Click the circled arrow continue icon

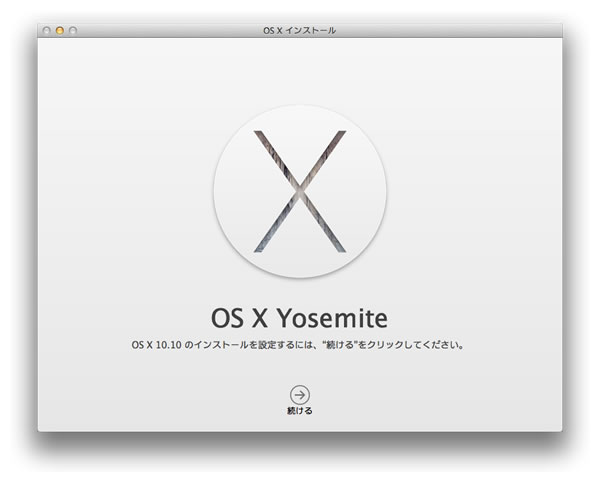pos(300,395)
